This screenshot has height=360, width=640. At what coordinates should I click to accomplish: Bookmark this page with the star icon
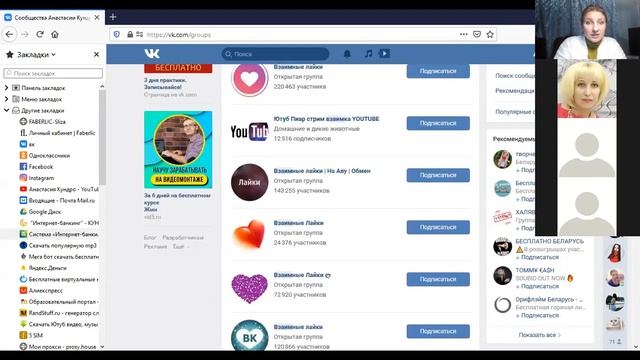click(490, 34)
